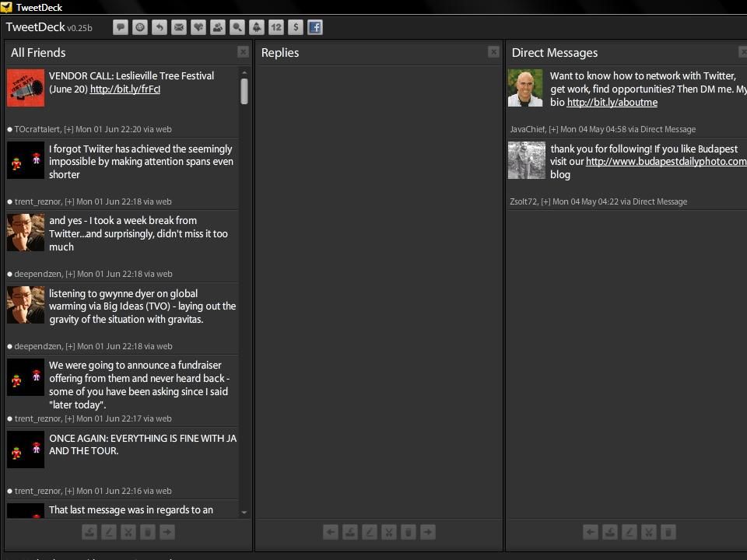Image resolution: width=747 pixels, height=560 pixels.
Task: Click the All Friends scrollbar thumb
Action: tap(244, 91)
